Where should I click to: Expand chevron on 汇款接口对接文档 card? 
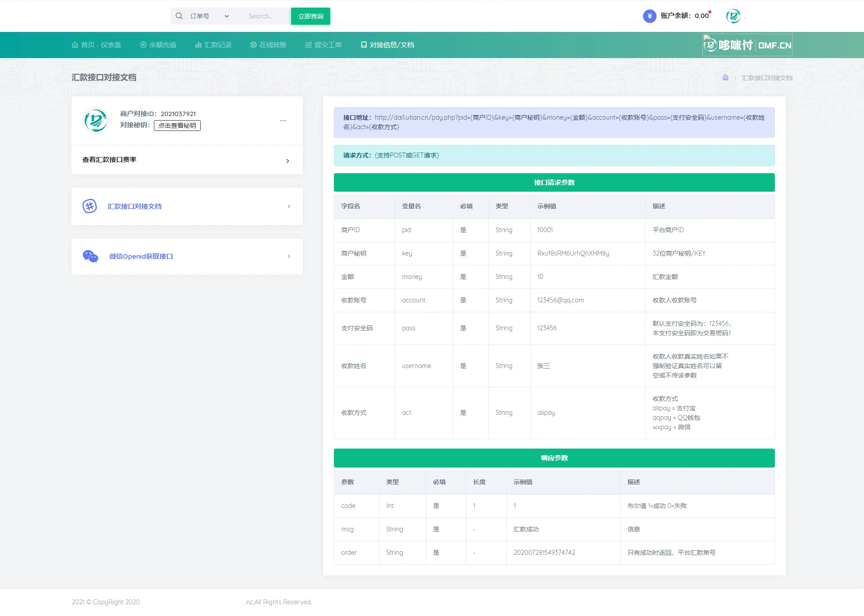(x=289, y=207)
